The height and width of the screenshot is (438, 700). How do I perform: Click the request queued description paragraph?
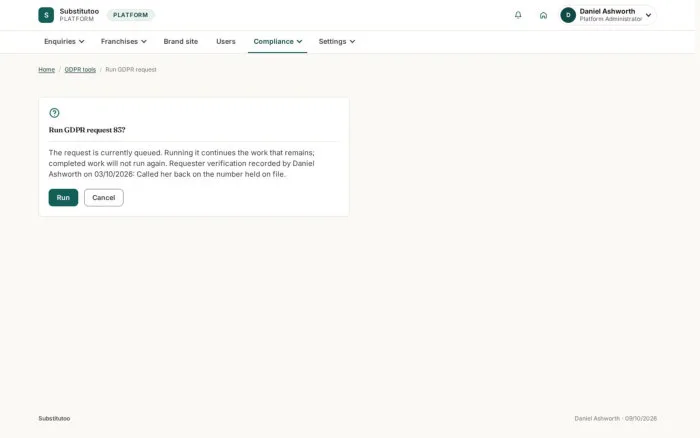coord(182,163)
